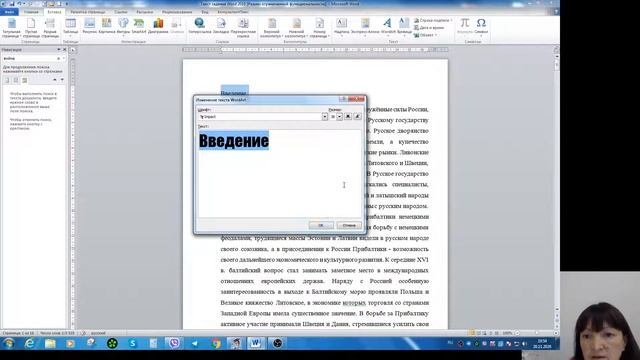Image resolution: width=640 pixels, height=360 pixels.
Task: Insert a drop cap (Буквица)
Action: (404, 26)
